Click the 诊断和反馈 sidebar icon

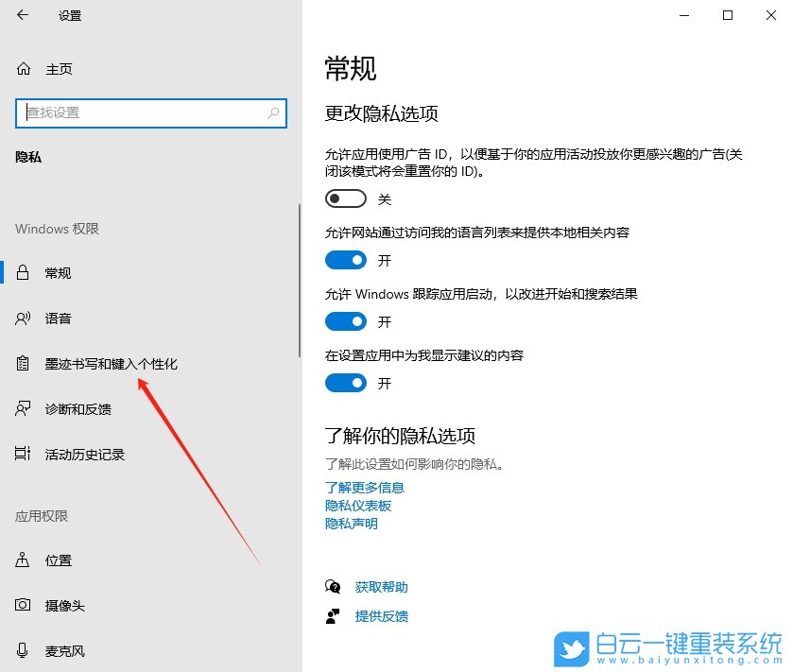(x=23, y=409)
